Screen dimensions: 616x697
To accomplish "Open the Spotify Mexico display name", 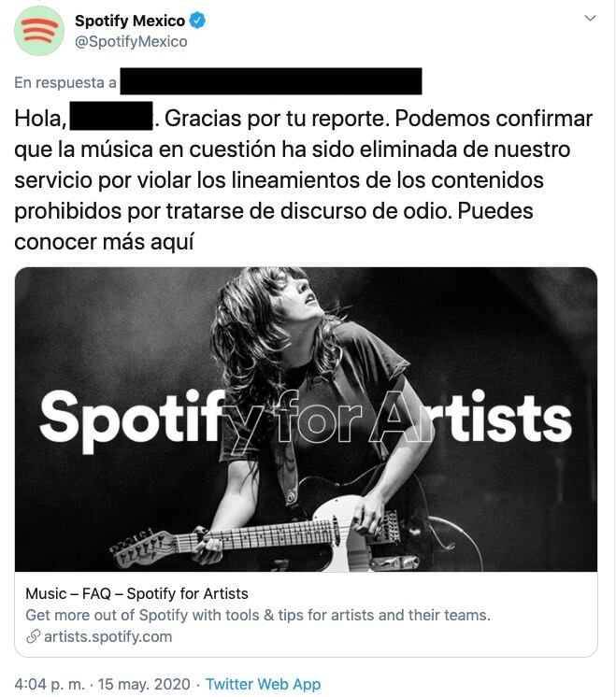I will [x=129, y=21].
